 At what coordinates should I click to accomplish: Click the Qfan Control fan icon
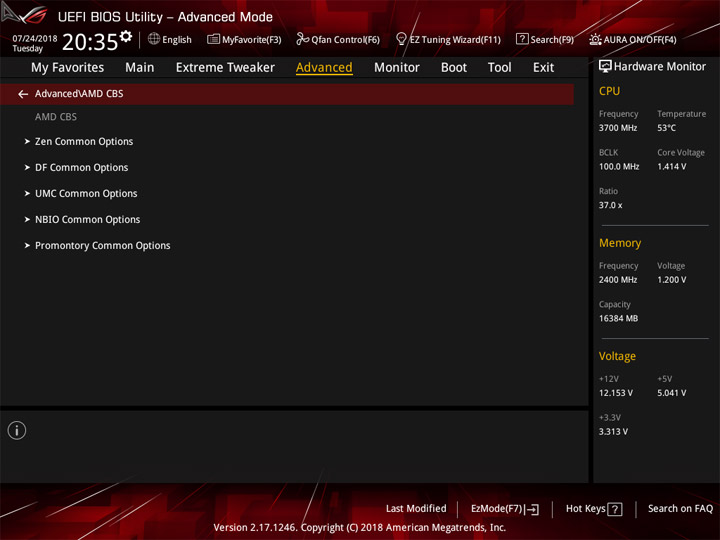[302, 39]
